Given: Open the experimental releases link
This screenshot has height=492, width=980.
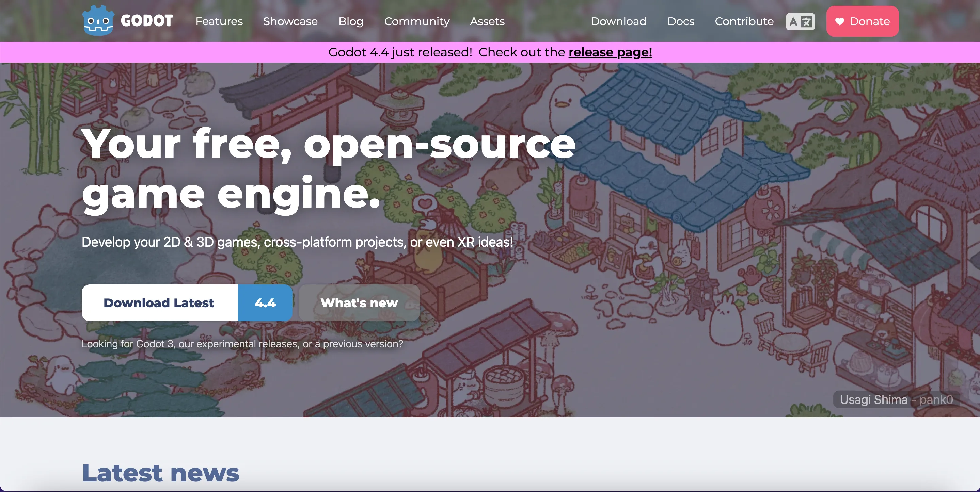Looking at the screenshot, I should coord(247,344).
